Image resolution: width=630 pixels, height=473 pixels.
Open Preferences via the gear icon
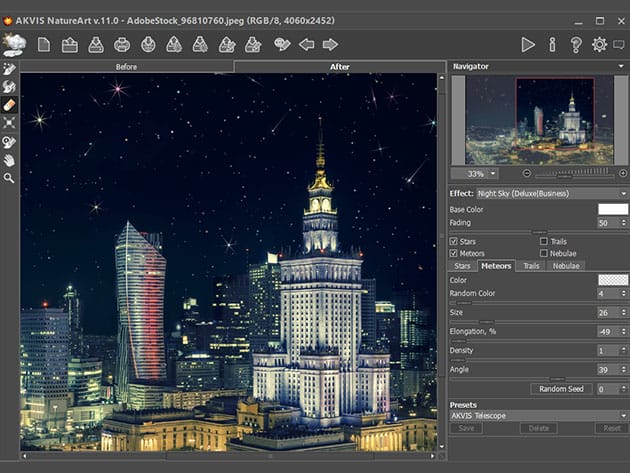[599, 44]
